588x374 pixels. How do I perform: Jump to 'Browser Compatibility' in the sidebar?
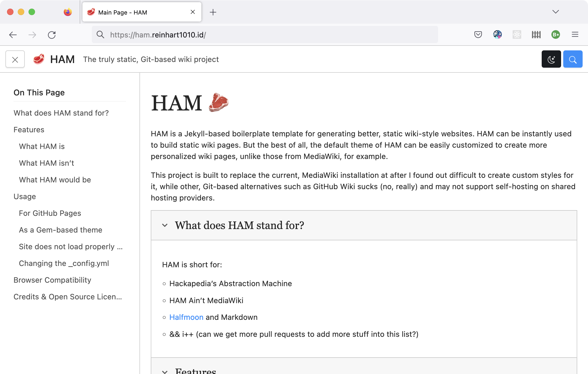(x=52, y=280)
